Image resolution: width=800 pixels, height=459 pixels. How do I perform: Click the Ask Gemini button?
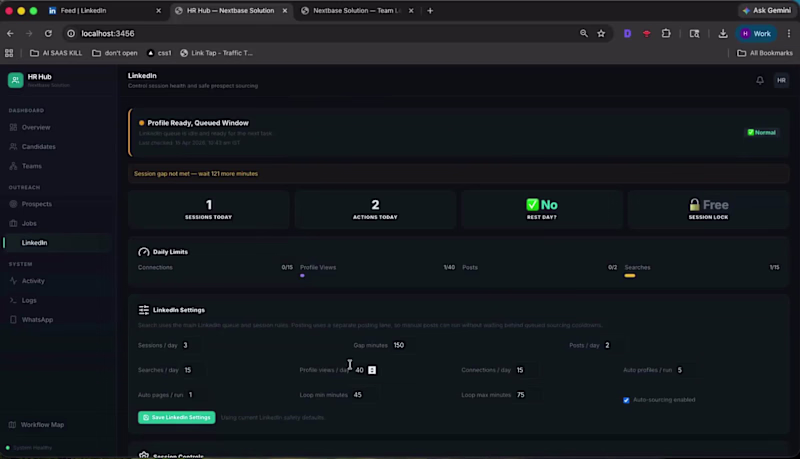tap(766, 11)
